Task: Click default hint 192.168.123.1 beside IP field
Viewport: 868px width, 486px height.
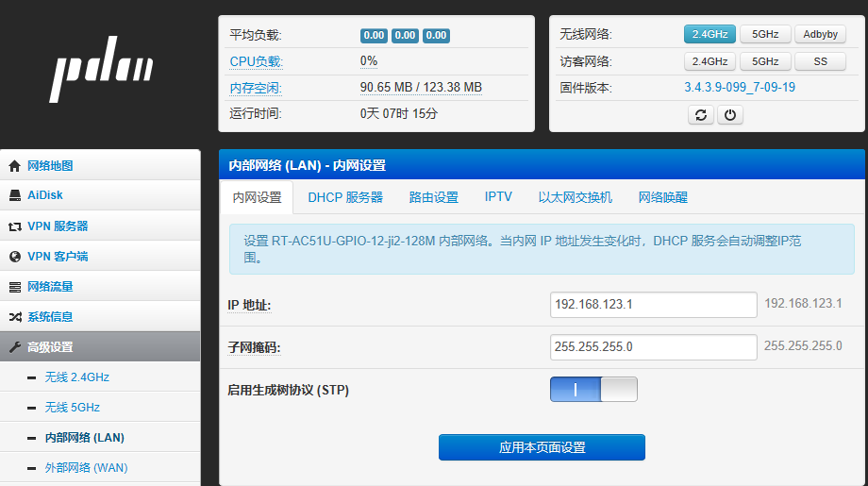Action: coord(803,303)
